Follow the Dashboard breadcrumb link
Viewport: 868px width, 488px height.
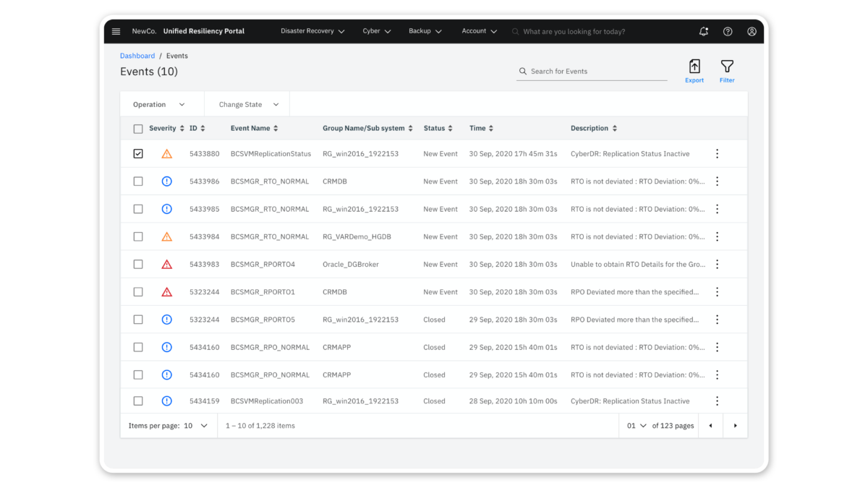click(x=137, y=56)
